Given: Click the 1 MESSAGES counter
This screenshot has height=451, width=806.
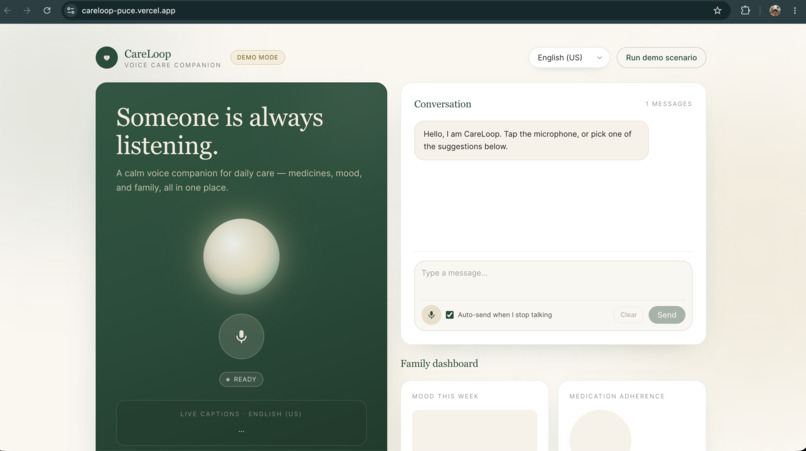Looking at the screenshot, I should tap(668, 104).
